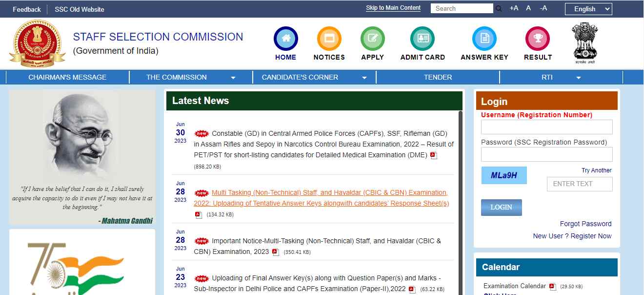The width and height of the screenshot is (644, 295).
Task: Open THE COMMISSION menu item
Action: [177, 77]
